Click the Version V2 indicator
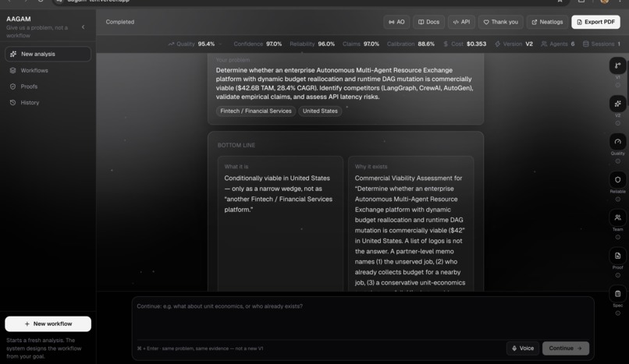The image size is (629, 364). [514, 44]
